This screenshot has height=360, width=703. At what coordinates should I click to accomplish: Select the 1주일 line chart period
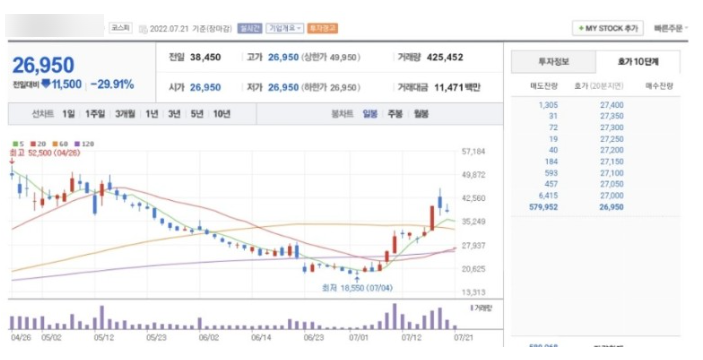point(95,114)
